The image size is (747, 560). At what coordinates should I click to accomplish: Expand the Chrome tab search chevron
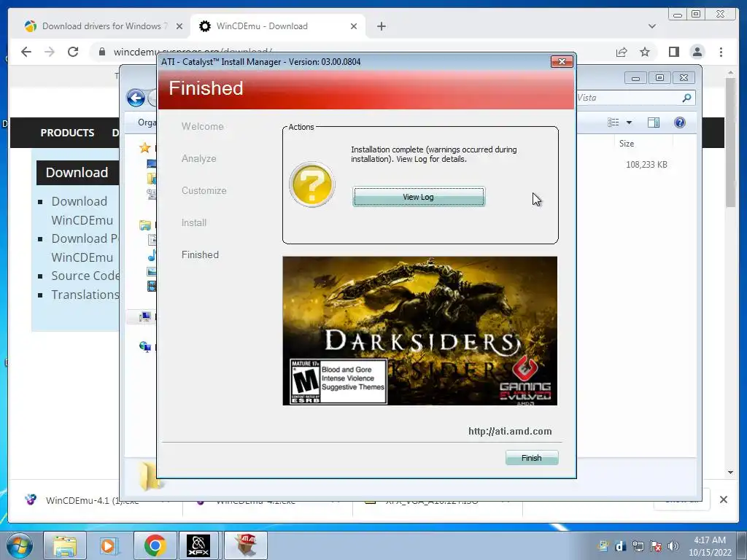[651, 26]
